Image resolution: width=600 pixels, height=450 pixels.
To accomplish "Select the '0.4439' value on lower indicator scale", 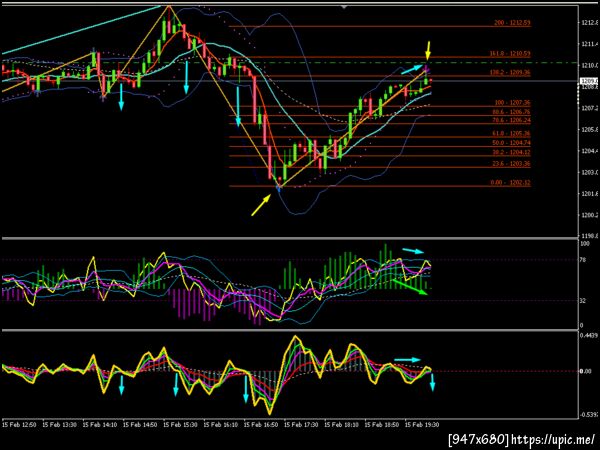I will 589,336.
